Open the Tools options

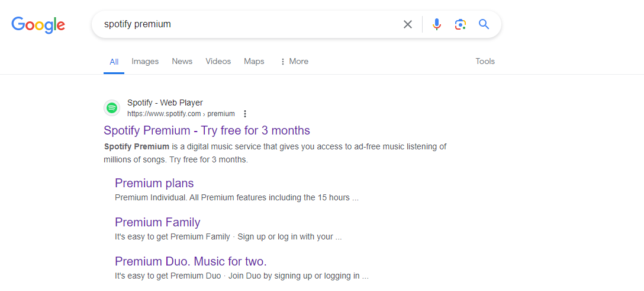[485, 61]
